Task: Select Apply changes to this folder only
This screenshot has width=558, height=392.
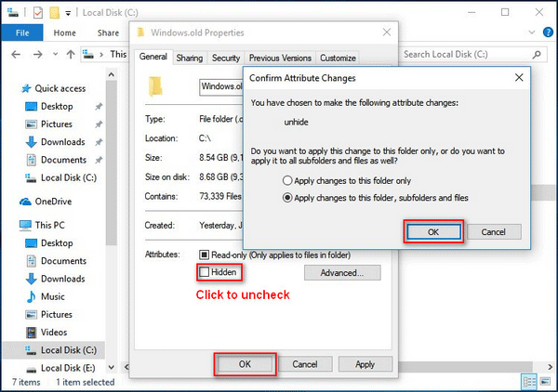Action: (287, 180)
